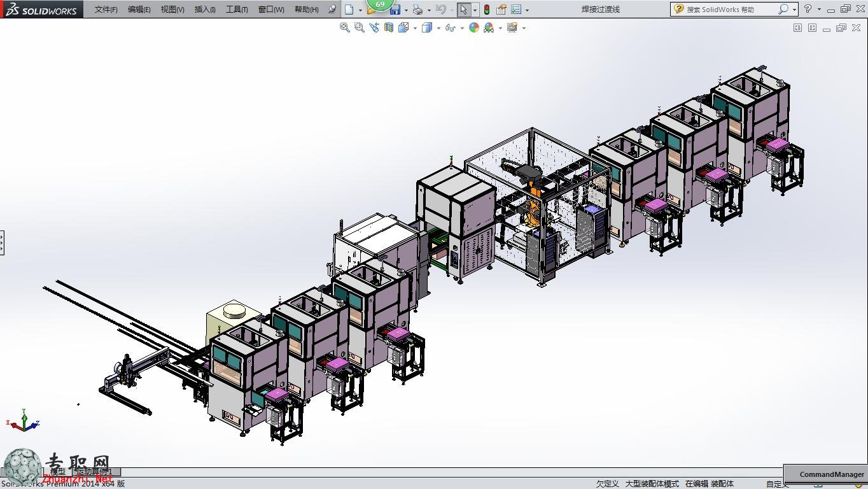Click the search magnifier in help box

click(783, 9)
